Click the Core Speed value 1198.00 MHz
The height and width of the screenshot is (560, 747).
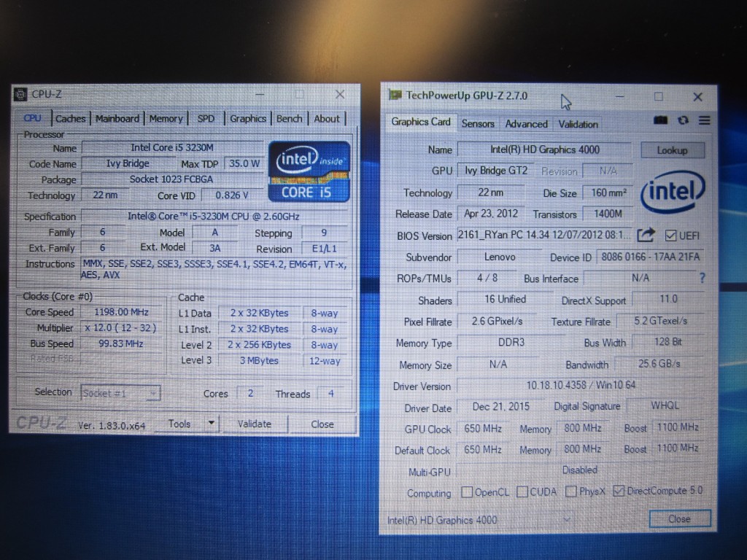click(x=121, y=312)
